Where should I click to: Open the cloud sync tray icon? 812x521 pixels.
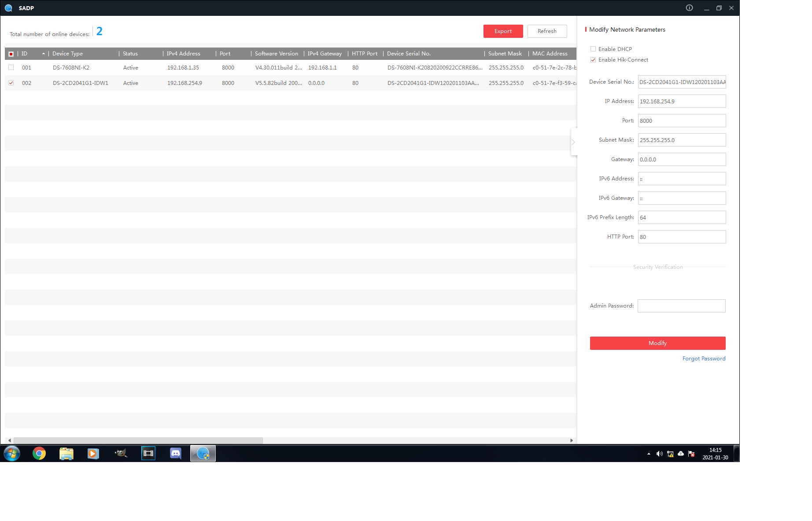681,454
